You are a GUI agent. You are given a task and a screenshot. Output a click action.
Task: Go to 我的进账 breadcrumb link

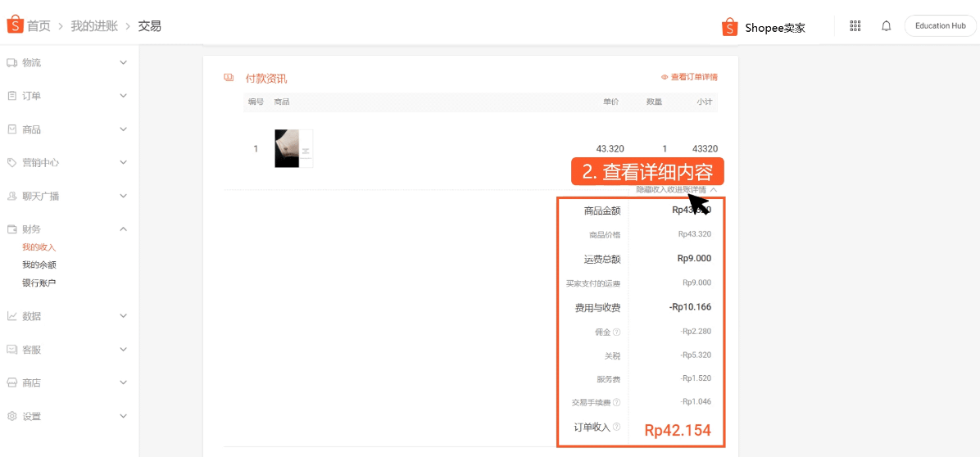[x=93, y=26]
